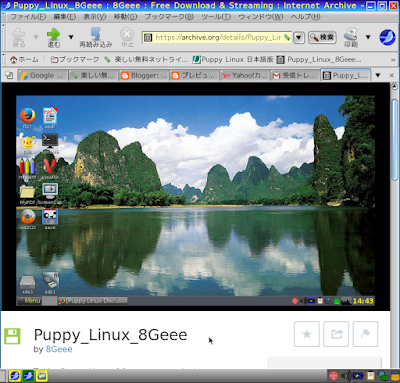Reload the page with the reload icon
Screen dimensions: 400x383
click(96, 37)
